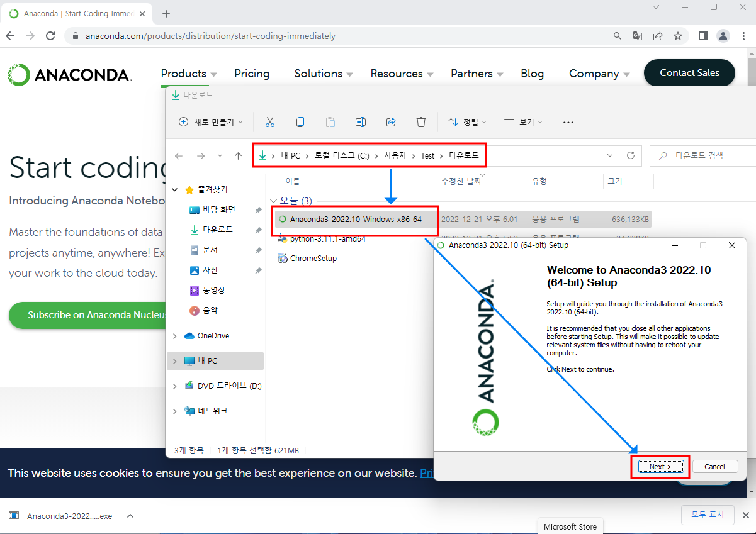Click the Contact Sales button
This screenshot has height=534, width=756.
click(x=689, y=73)
